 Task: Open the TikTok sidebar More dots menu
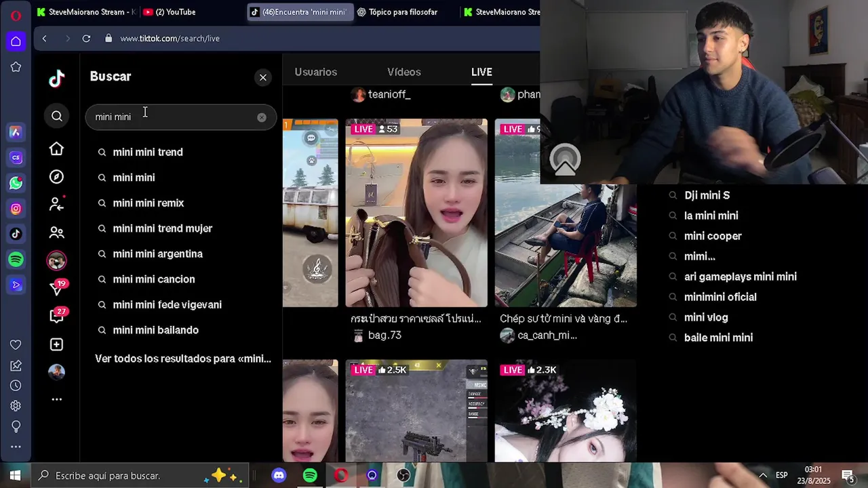[57, 399]
